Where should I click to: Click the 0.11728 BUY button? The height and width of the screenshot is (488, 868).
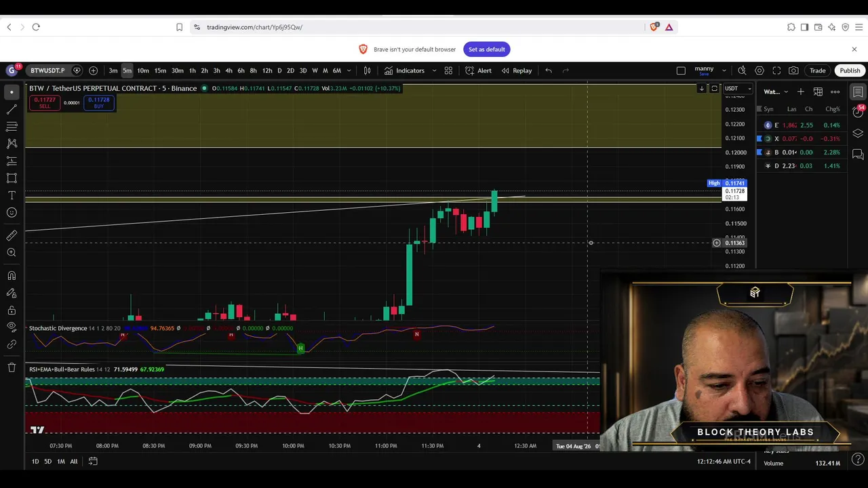(x=99, y=103)
